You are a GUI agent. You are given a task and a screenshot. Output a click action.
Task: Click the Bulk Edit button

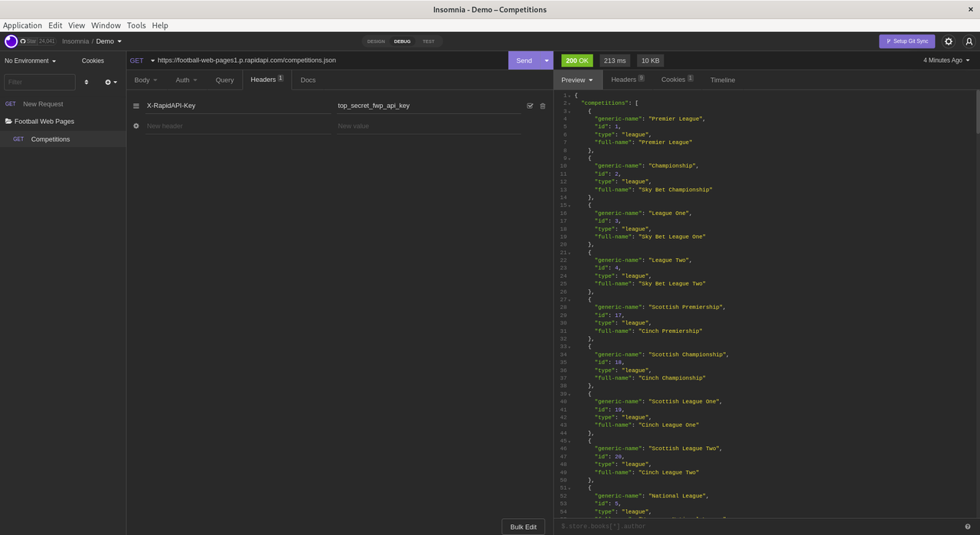[523, 527]
